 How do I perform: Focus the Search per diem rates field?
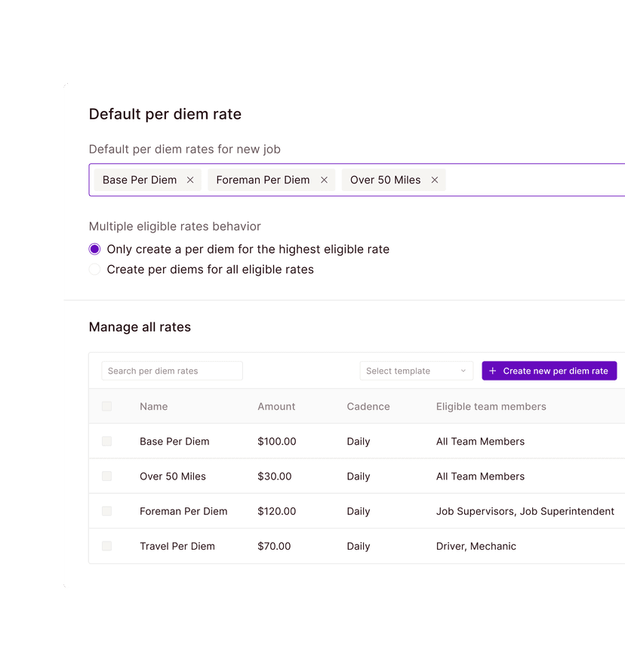point(172,371)
